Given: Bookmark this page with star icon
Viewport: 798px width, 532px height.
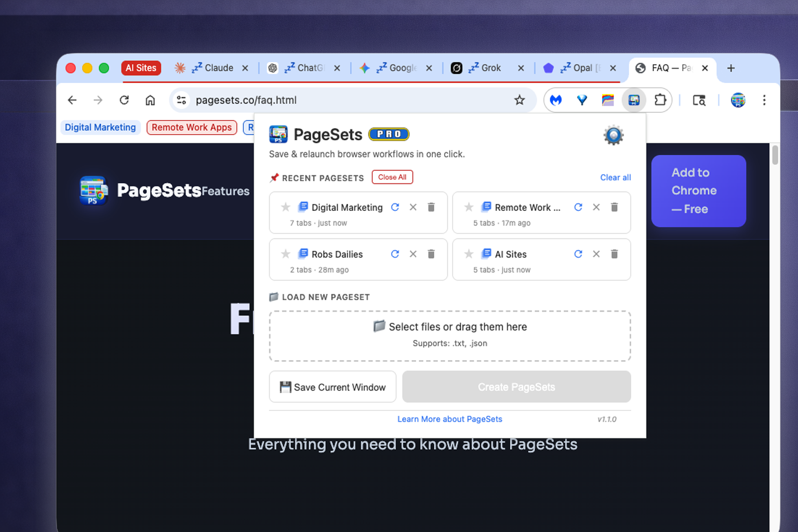Looking at the screenshot, I should (x=520, y=100).
